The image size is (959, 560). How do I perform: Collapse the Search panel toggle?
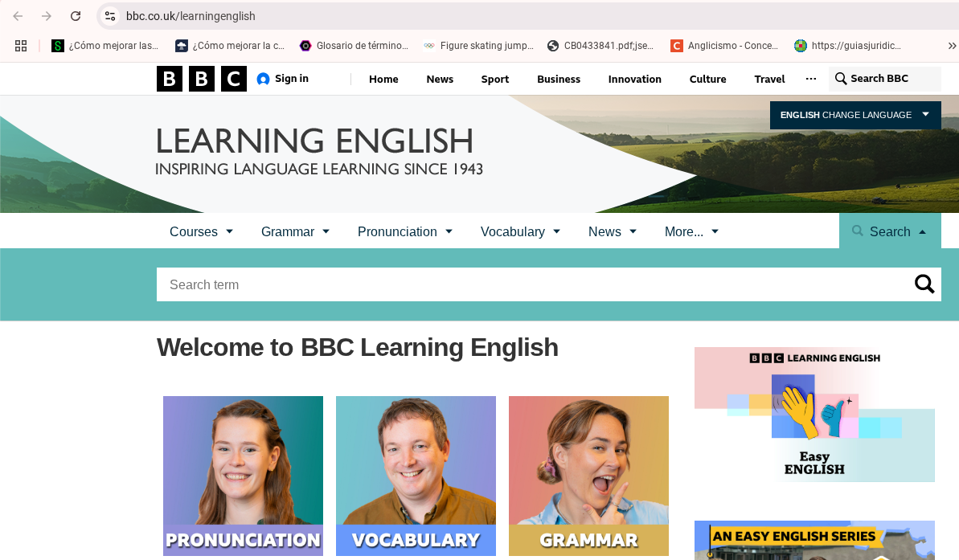(x=889, y=231)
